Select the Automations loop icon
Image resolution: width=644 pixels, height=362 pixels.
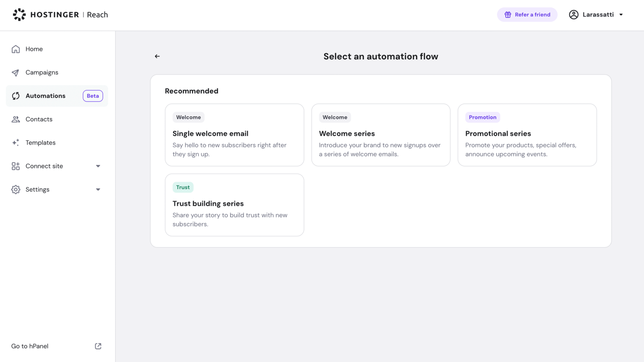[x=16, y=95]
